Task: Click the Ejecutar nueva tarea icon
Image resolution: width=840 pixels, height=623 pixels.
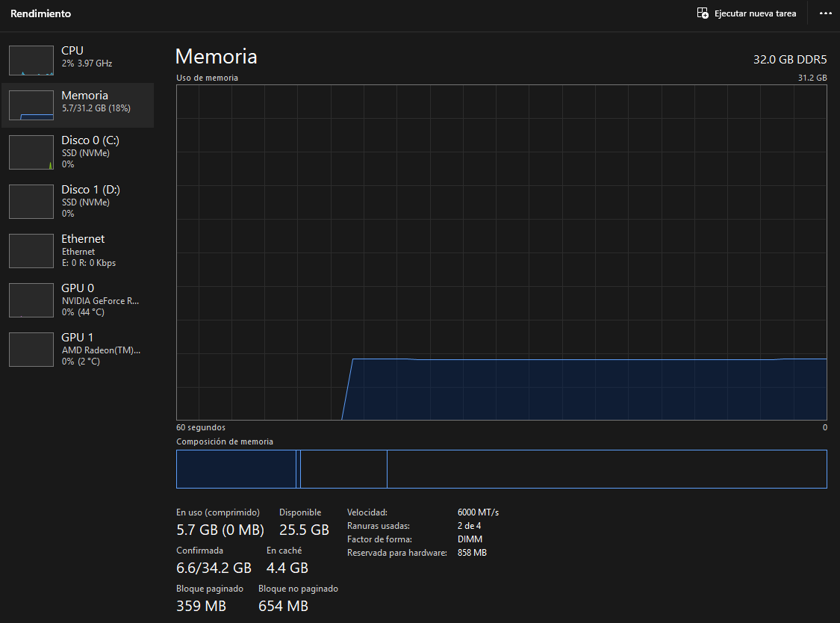Action: 703,13
